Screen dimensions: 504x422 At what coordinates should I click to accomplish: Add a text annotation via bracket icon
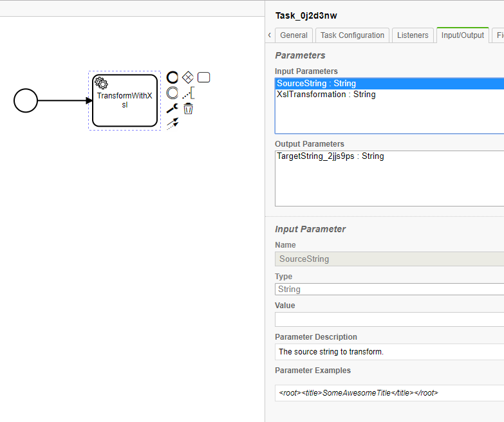188,93
